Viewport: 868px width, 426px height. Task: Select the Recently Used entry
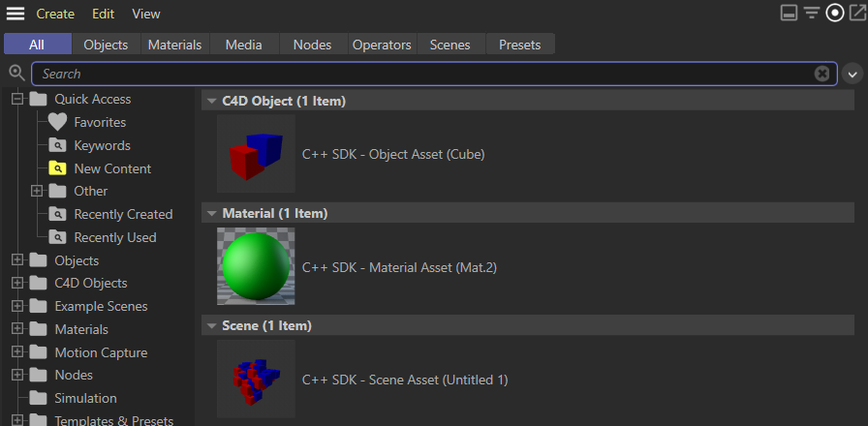point(114,237)
